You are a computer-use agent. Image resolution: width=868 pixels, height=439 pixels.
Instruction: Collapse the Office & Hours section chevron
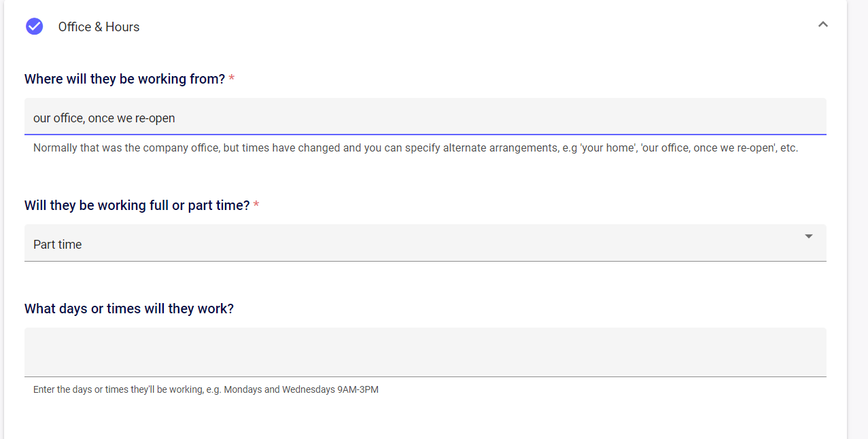click(x=822, y=24)
